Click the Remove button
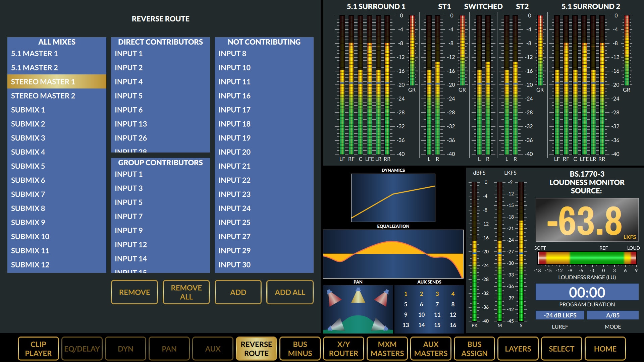 coord(135,292)
